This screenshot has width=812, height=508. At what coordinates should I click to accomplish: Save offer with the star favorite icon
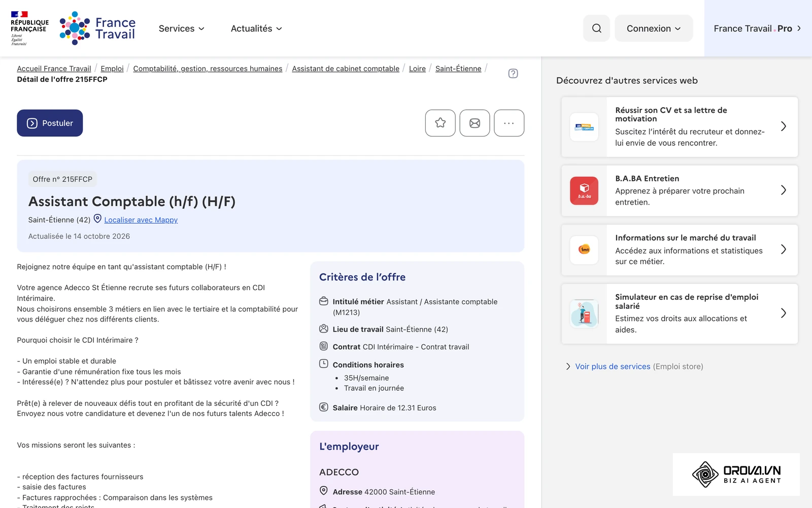click(441, 123)
